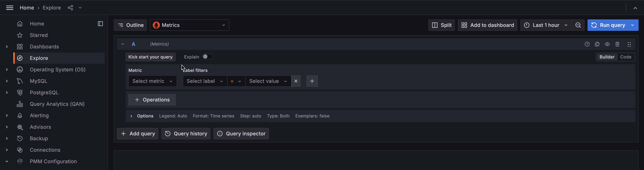Open the Select metric dropdown
Image resolution: width=644 pixels, height=170 pixels.
coord(153,81)
